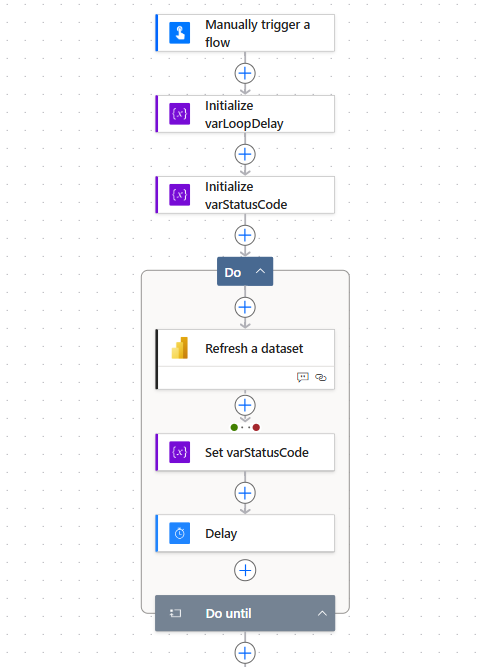Insert step after Manually trigger a flow
The width and height of the screenshot is (488, 667).
[x=245, y=73]
